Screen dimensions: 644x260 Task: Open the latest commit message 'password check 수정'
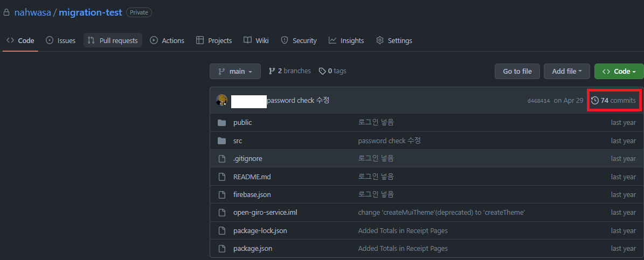click(x=298, y=101)
